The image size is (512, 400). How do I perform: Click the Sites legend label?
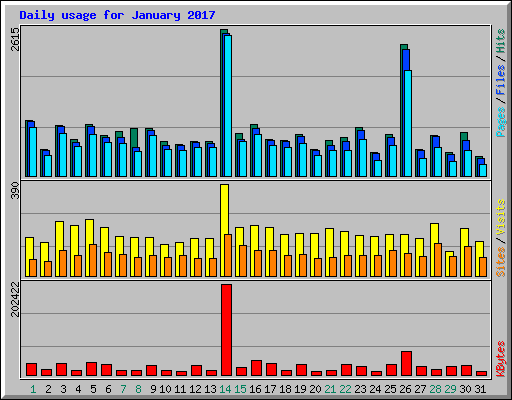point(500,262)
